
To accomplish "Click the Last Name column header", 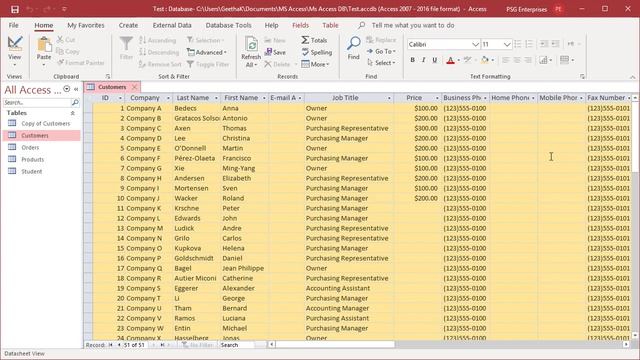I will pyautogui.click(x=197, y=98).
